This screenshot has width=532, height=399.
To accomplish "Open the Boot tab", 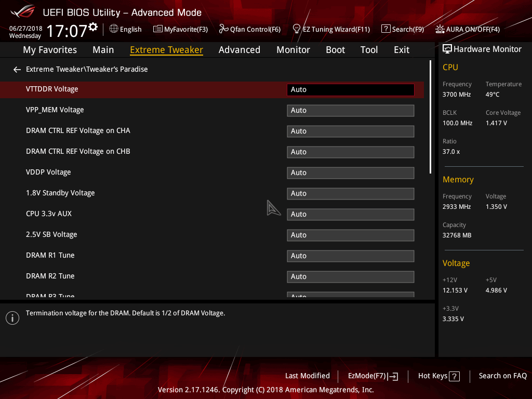I will tap(335, 50).
